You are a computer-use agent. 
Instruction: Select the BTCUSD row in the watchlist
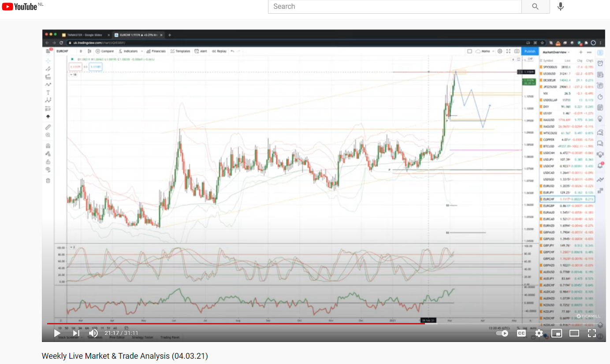[x=567, y=146]
